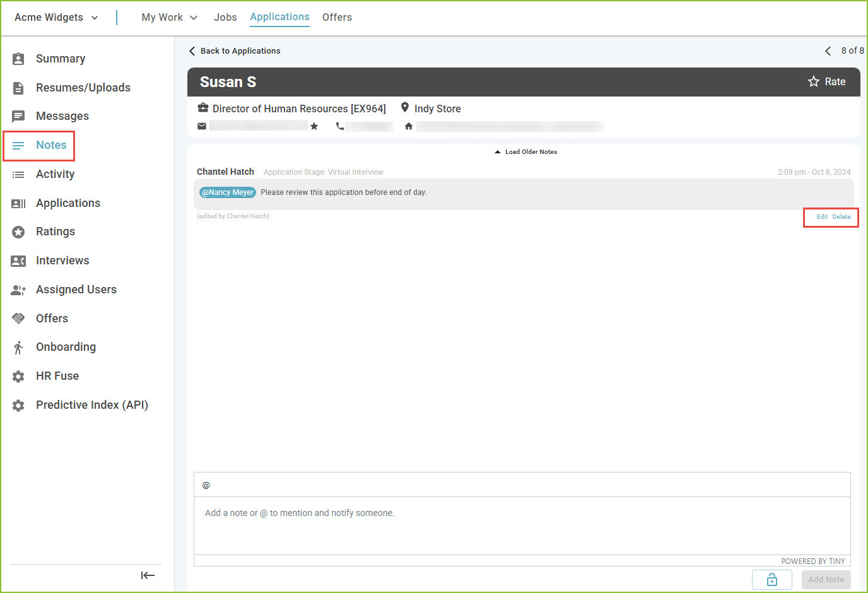Image resolution: width=868 pixels, height=593 pixels.
Task: Click the home address icon
Action: coord(409,126)
